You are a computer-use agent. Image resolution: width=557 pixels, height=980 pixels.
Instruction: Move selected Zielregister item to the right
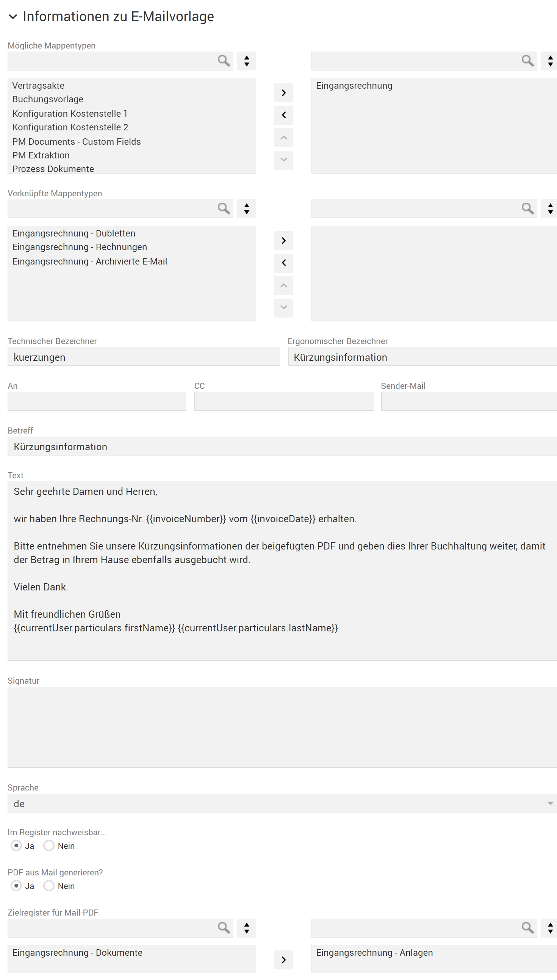pos(284,960)
